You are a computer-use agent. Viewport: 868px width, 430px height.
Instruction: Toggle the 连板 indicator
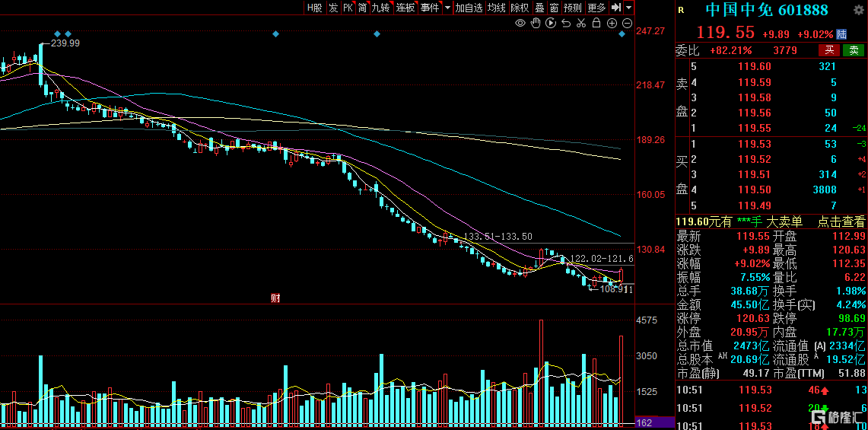[405, 8]
